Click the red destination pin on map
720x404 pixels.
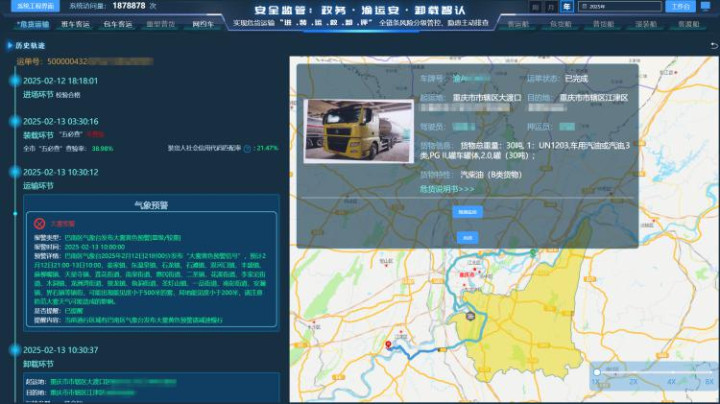click(388, 345)
